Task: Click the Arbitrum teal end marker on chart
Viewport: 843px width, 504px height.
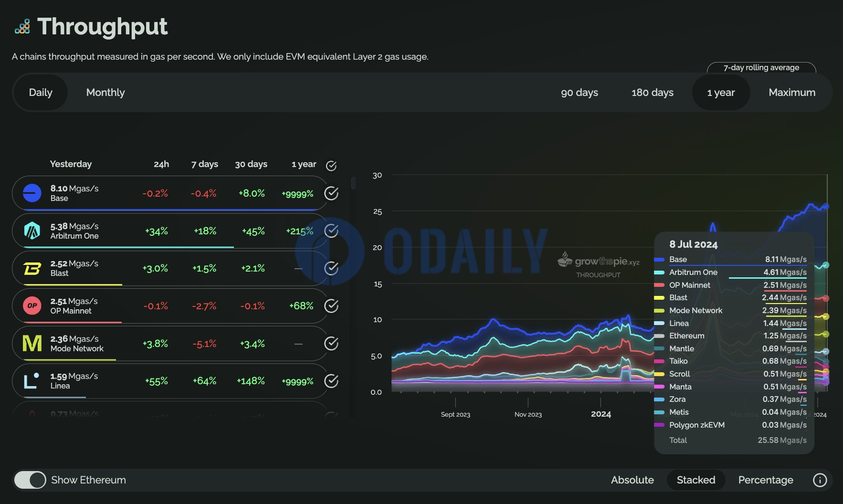Action: [x=826, y=265]
